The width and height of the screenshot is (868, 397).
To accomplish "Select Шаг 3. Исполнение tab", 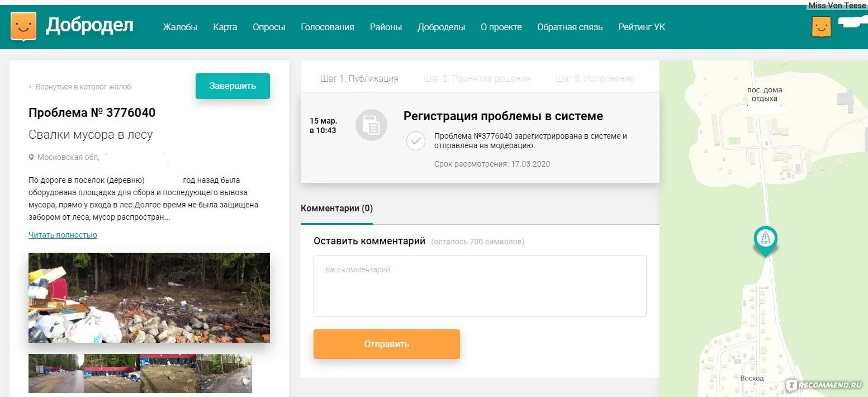I will [595, 78].
